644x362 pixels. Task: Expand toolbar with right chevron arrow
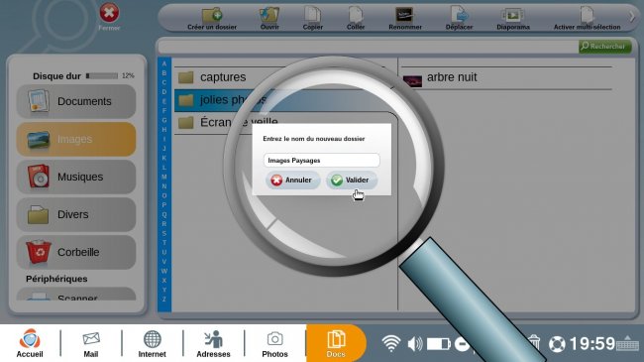click(632, 17)
